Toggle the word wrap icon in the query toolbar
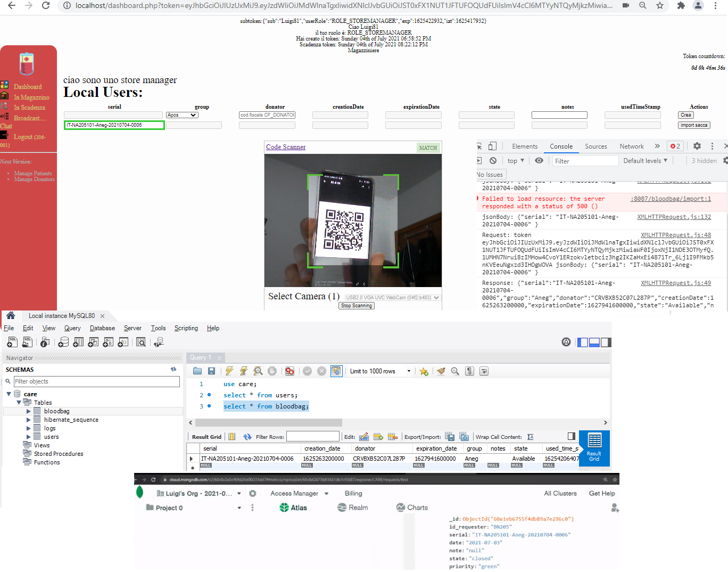728x572 pixels. pos(484,371)
